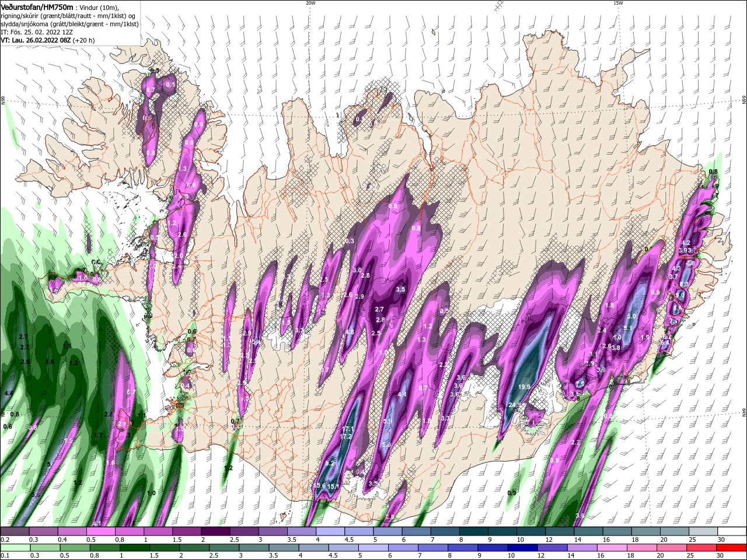Click the 15W longitude label
Image resolution: width=747 pixels, height=560 pixels.
point(618,3)
